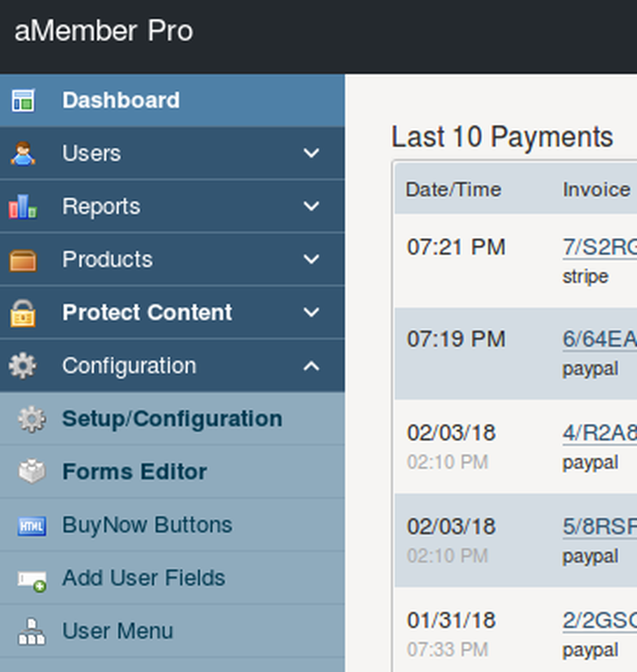Click the aMember Pro header title
Image resolution: width=637 pixels, height=672 pixels.
coord(104,31)
